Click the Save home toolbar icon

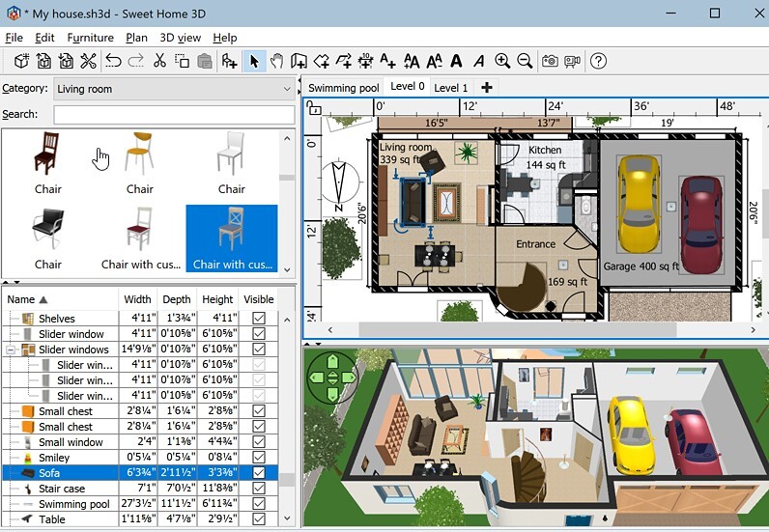(66, 61)
